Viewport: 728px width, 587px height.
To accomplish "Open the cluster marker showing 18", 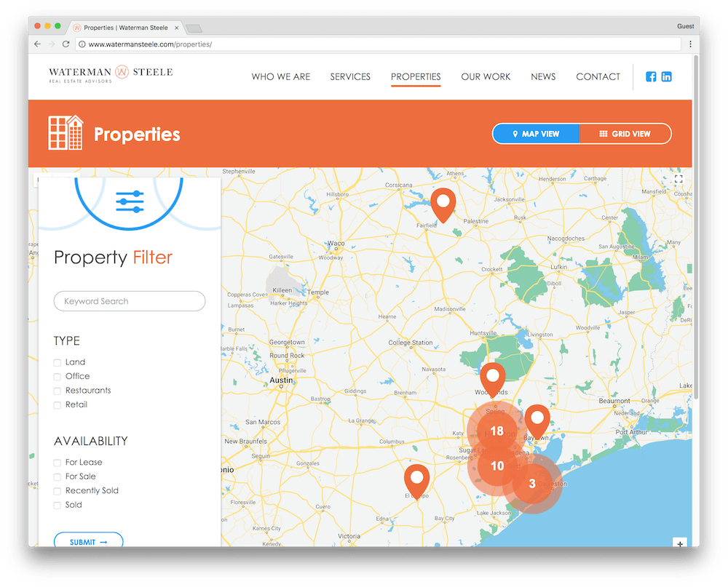I will click(x=496, y=431).
